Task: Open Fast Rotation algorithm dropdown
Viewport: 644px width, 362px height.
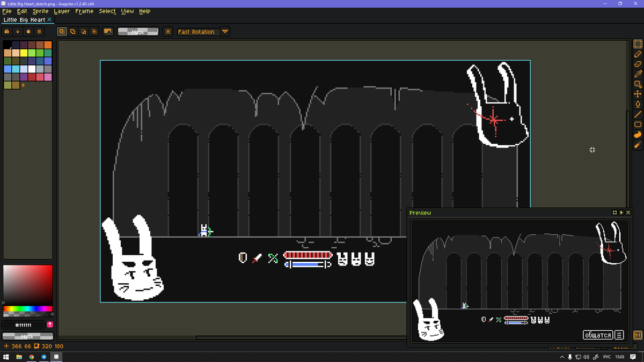Action: 225,32
